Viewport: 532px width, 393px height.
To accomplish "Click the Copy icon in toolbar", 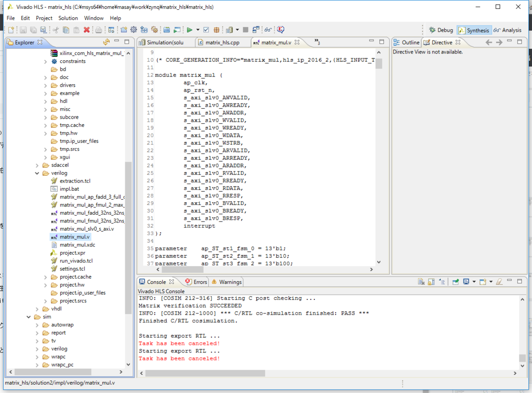I will [66, 30].
